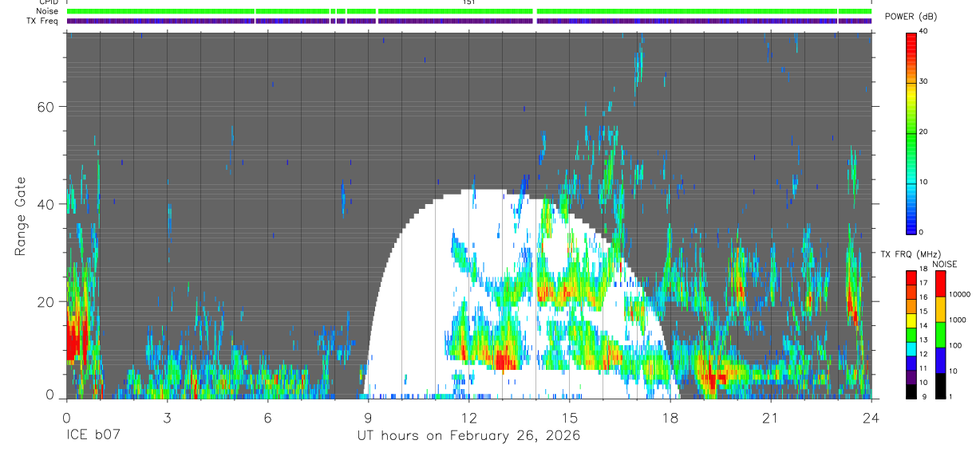Click the 18 label on TX FRQ scale
The image size is (980, 452).
point(923,269)
